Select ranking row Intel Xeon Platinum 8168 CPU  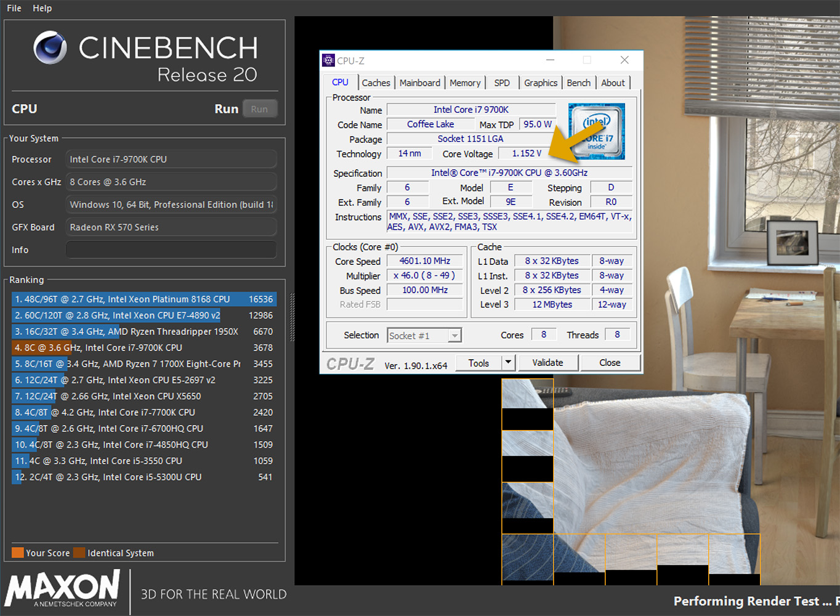point(143,299)
